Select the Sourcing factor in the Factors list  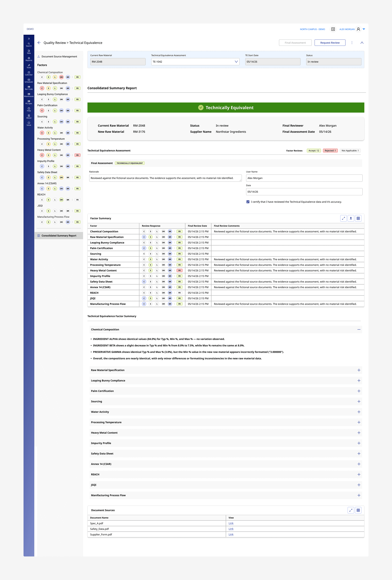pyautogui.click(x=42, y=116)
